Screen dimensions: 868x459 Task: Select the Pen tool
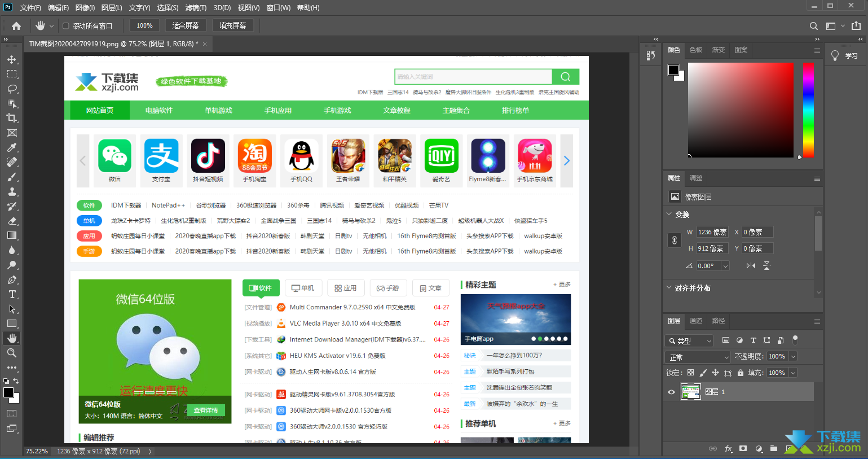click(x=12, y=279)
